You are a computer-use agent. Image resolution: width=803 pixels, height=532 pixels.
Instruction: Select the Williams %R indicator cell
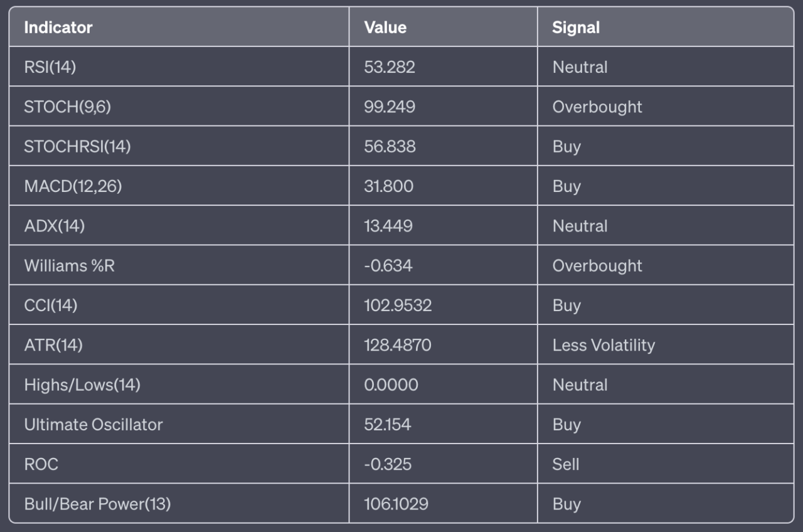[x=70, y=266]
